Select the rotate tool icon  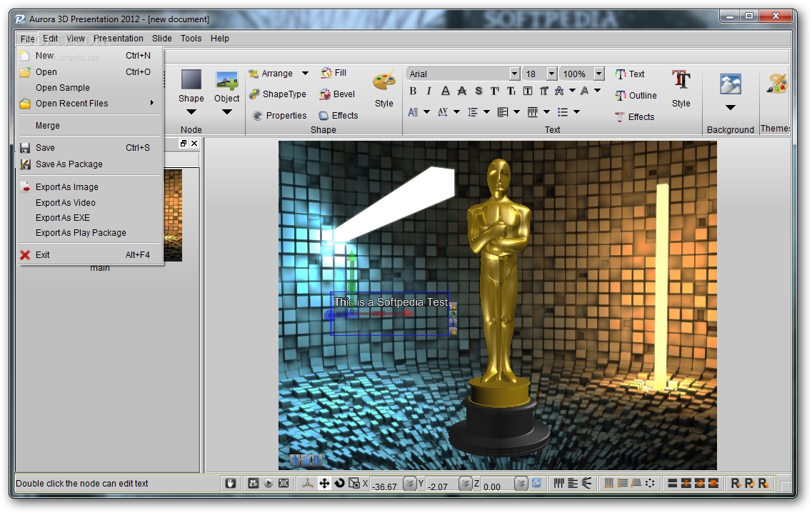pyautogui.click(x=339, y=484)
